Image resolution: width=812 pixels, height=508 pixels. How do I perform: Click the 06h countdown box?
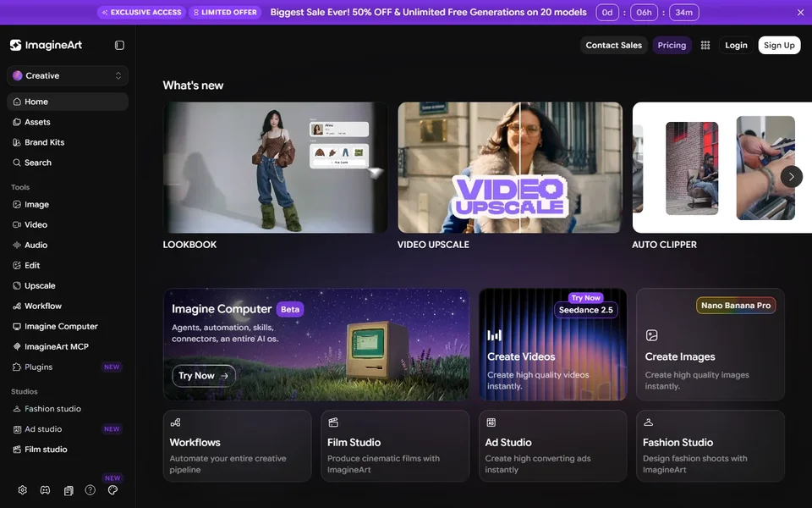644,13
